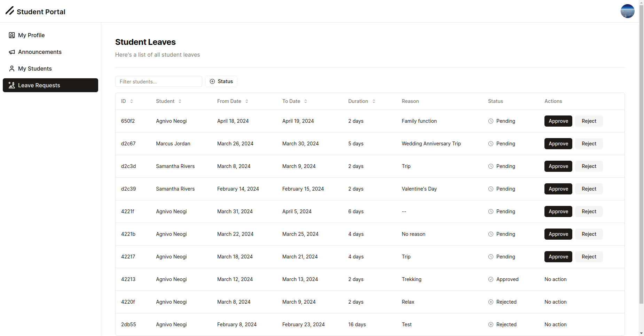Approve Marcus Jordan's Wedding Anniversary Trip leave
Screen dimensions: 644x336
(558, 144)
